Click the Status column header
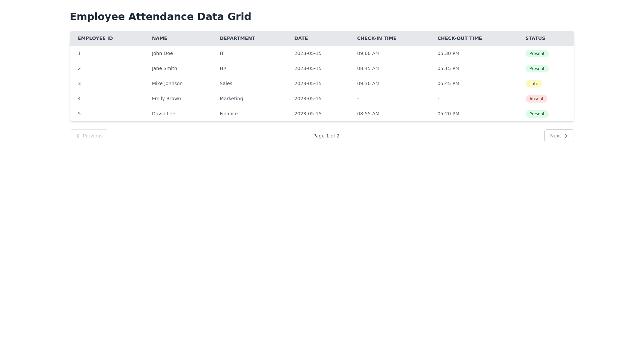This screenshot has width=644, height=362. coord(535,38)
